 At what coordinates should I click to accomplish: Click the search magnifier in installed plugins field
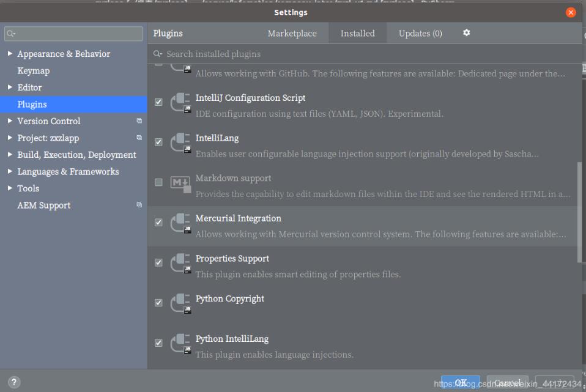tap(157, 54)
